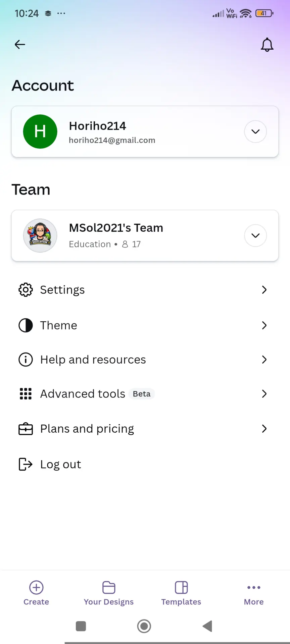
Task: Tap the back arrow icon
Action: click(20, 44)
